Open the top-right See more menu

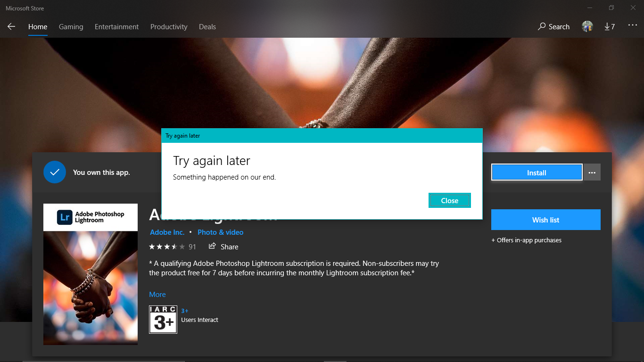[633, 25]
